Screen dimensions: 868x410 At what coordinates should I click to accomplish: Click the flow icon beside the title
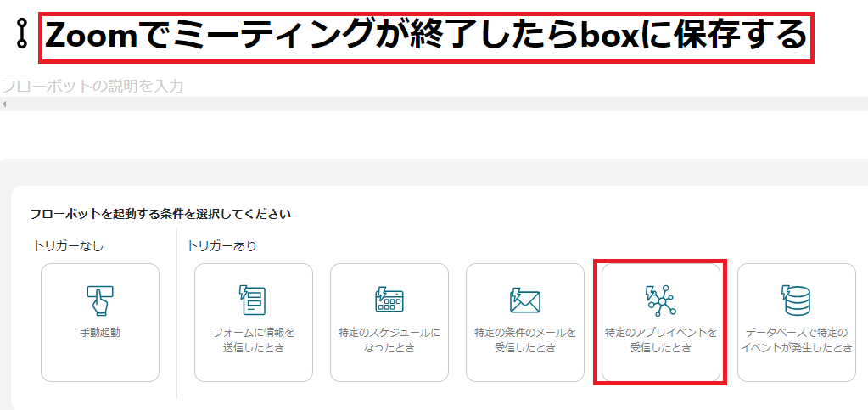[x=21, y=35]
